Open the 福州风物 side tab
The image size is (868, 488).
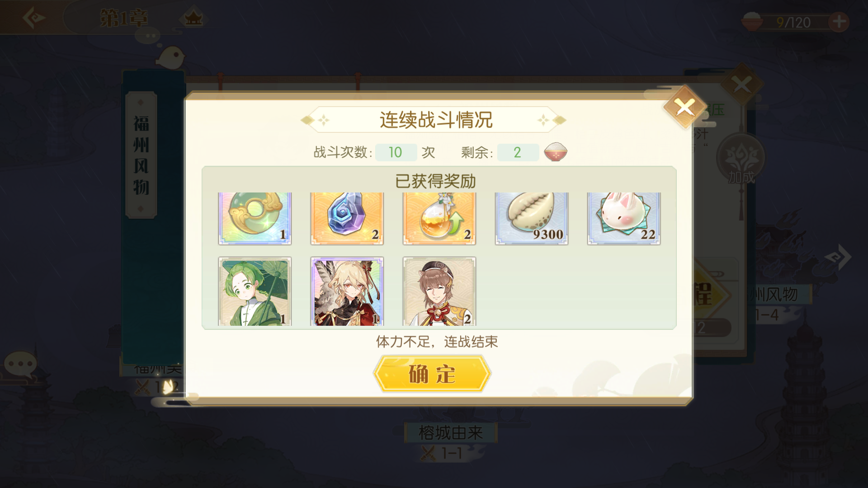[141, 155]
